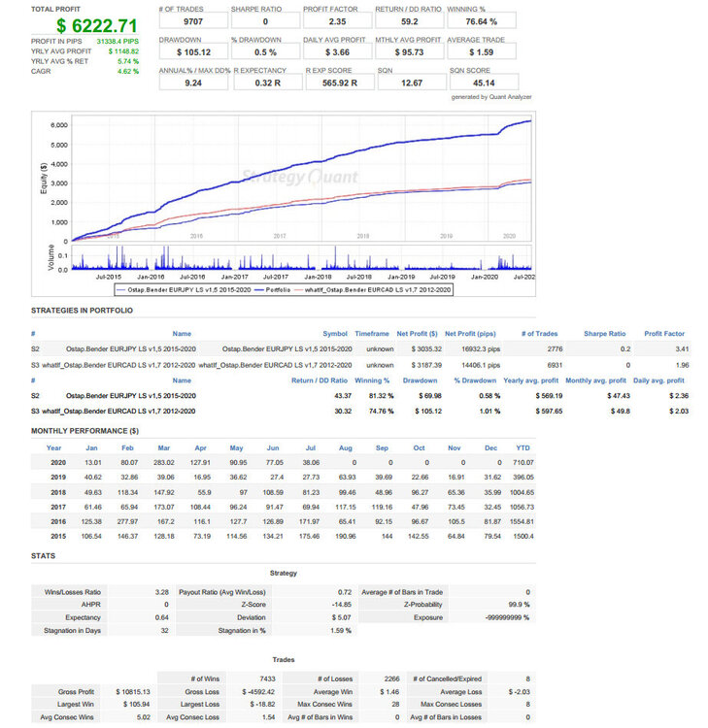708x728 pixels.
Task: Select the SQN value 12.67
Action: tap(412, 83)
